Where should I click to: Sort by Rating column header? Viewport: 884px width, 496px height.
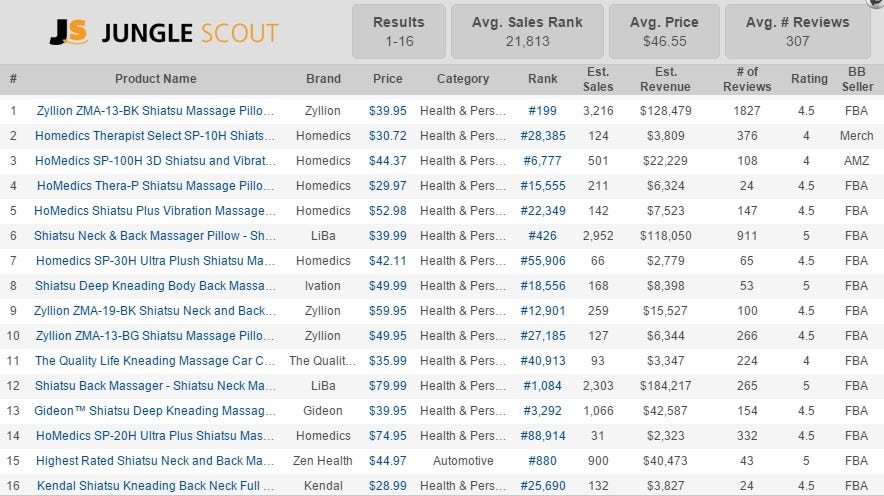tap(809, 79)
